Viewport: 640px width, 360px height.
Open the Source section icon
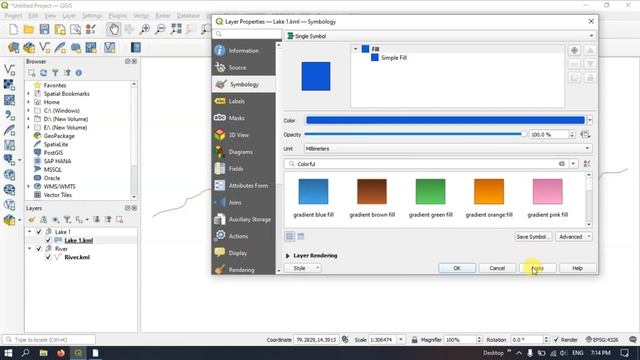click(x=220, y=67)
